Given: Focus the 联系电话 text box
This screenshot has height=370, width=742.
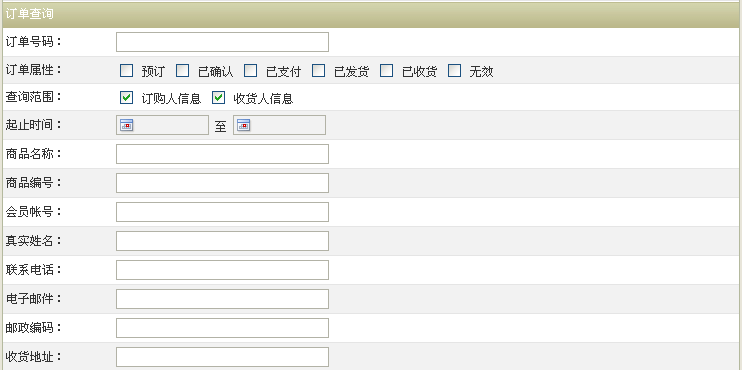Looking at the screenshot, I should [x=222, y=270].
